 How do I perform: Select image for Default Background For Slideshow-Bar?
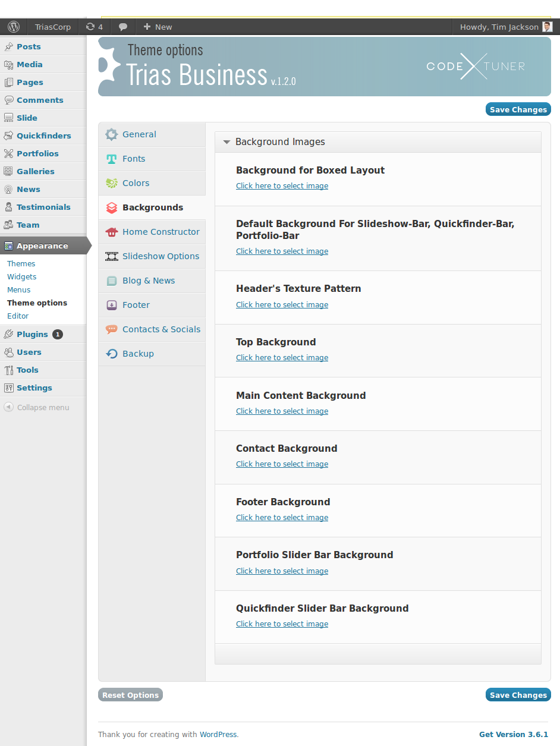click(282, 251)
